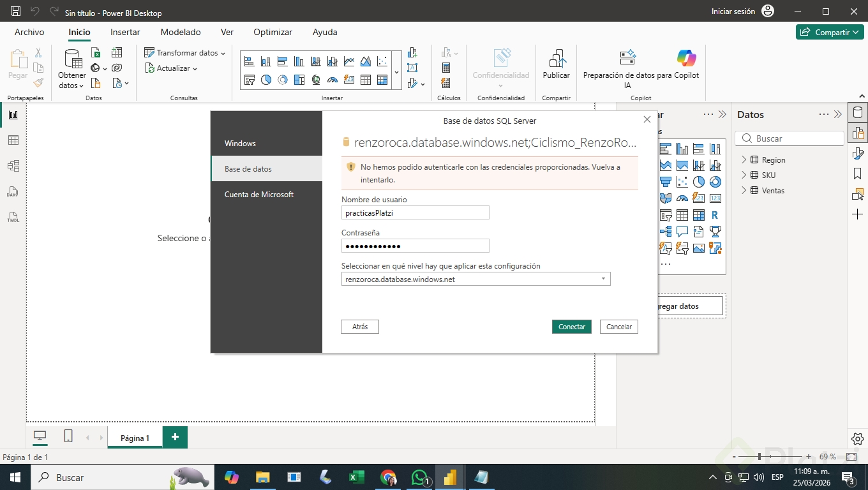Open the Compartir dropdown button
This screenshot has width=868, height=490.
tap(830, 32)
